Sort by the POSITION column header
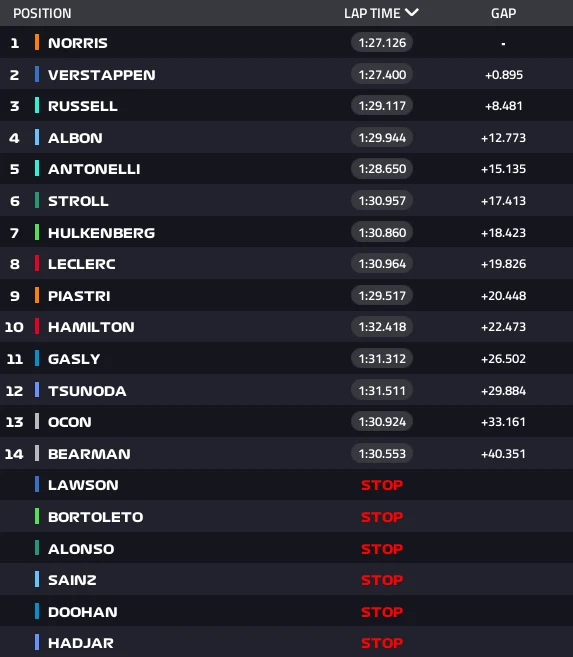This screenshot has height=657, width=573. click(x=42, y=13)
